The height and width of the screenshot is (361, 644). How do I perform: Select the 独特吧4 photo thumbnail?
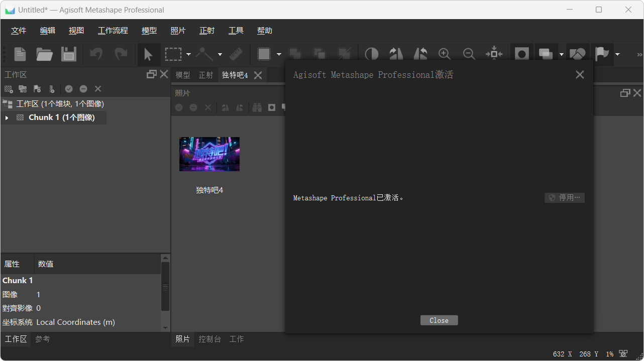tap(209, 154)
